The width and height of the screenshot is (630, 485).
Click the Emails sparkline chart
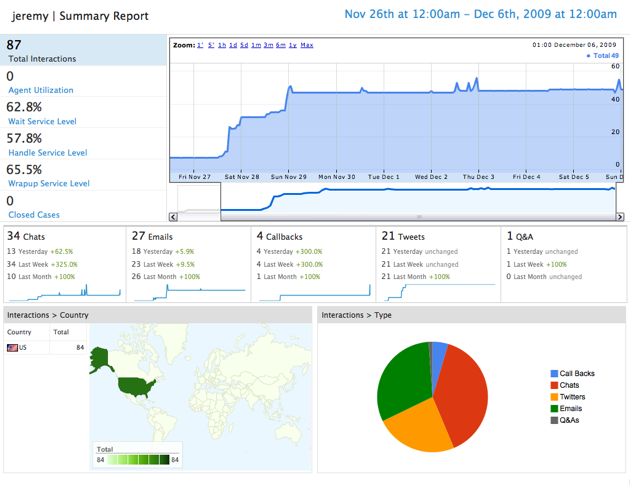coord(188,291)
